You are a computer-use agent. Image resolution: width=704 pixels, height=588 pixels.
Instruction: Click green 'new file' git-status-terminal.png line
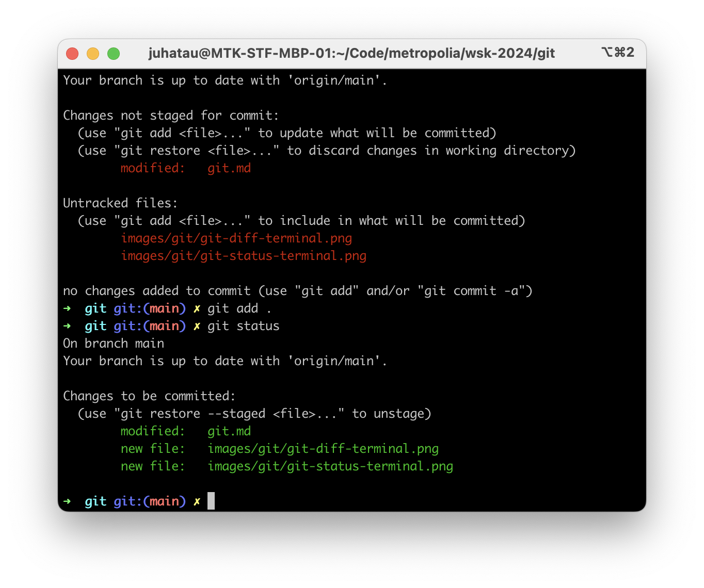point(286,466)
